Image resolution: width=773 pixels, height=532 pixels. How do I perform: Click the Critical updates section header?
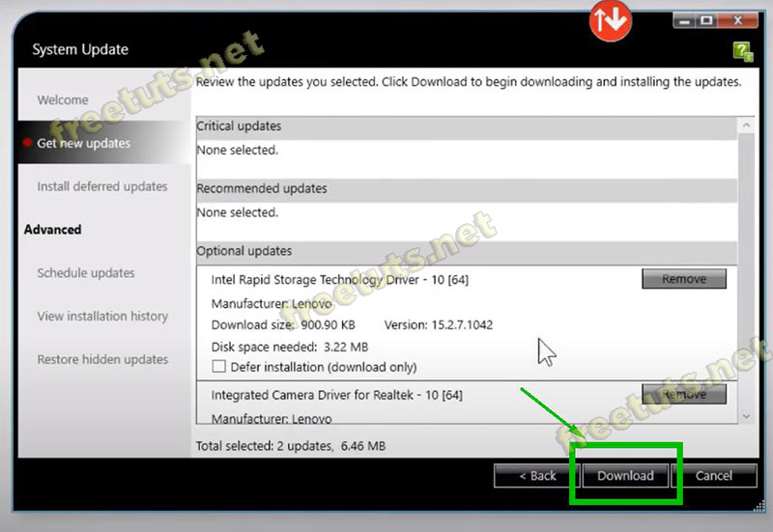coord(467,128)
